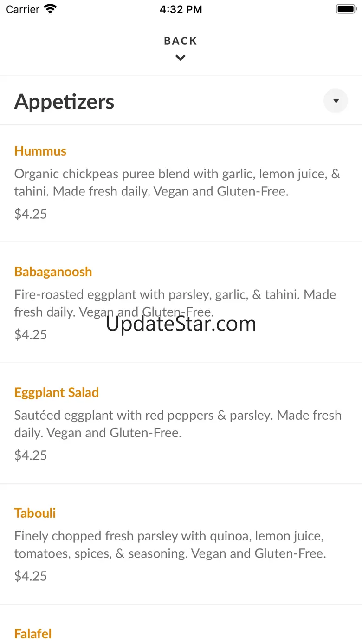Select the Hummus menu item
Viewport: 362px width, 644px height.
tap(40, 151)
